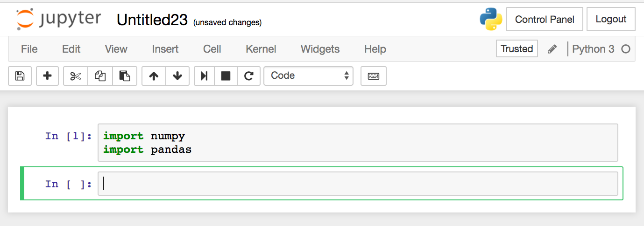Cut selected cell with the scissors icon
644x226 pixels.
(x=76, y=76)
